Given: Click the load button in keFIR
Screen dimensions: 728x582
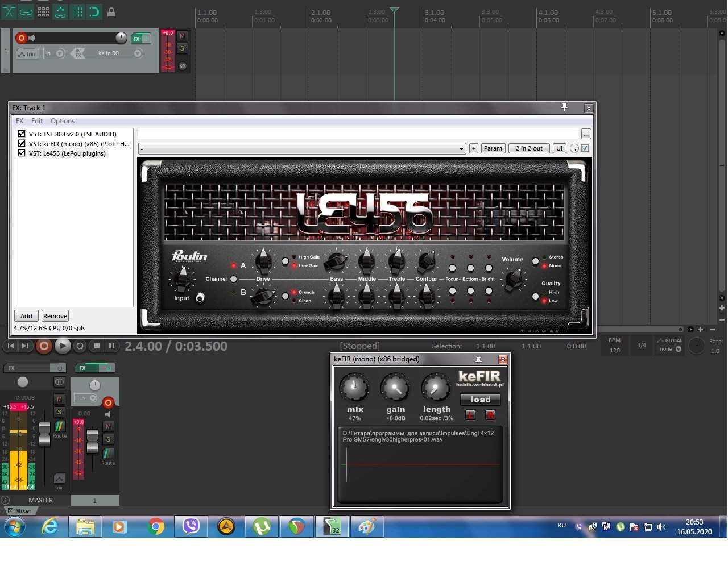Looking at the screenshot, I should tap(480, 400).
